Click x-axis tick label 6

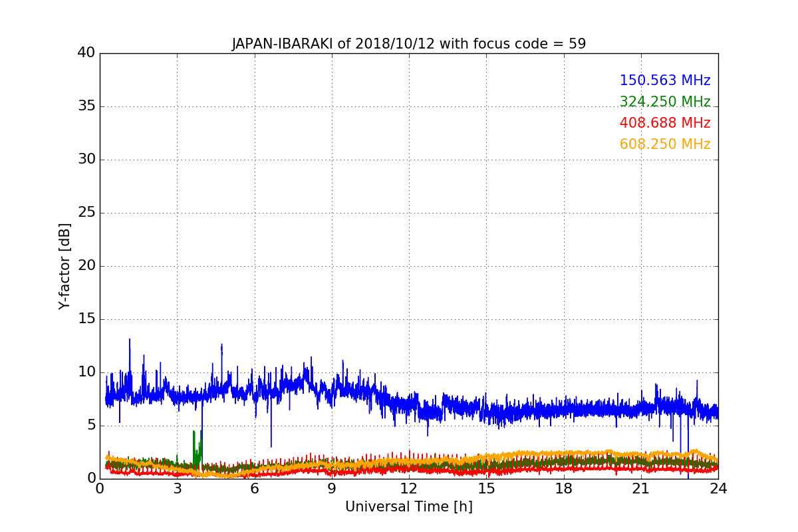coord(254,489)
